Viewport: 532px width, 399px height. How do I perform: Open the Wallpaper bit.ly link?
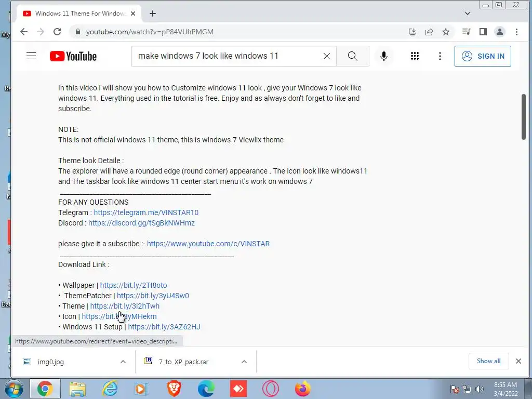click(134, 285)
